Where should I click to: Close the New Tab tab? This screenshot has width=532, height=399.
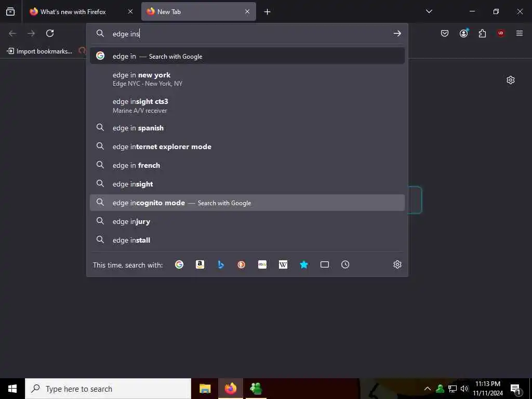(247, 11)
